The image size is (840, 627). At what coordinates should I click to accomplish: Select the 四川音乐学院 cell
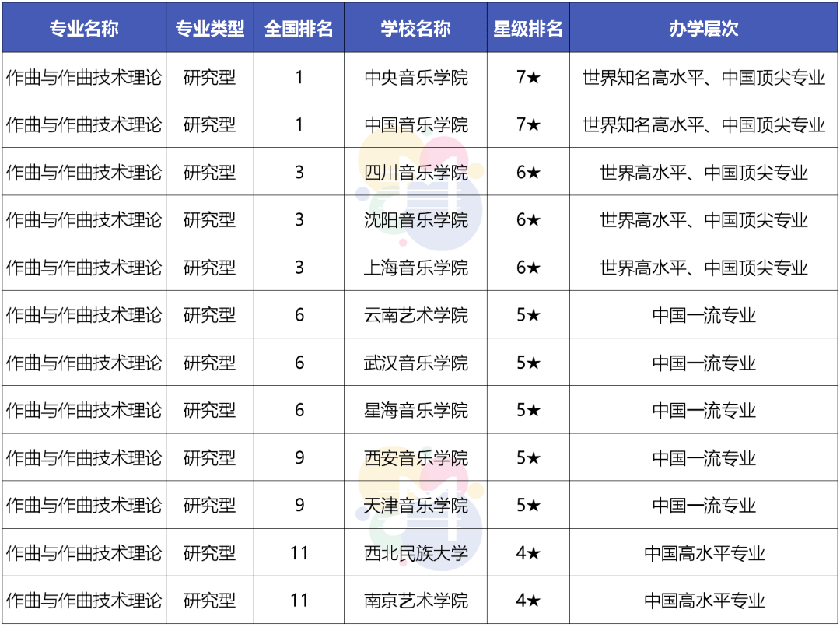[416, 173]
